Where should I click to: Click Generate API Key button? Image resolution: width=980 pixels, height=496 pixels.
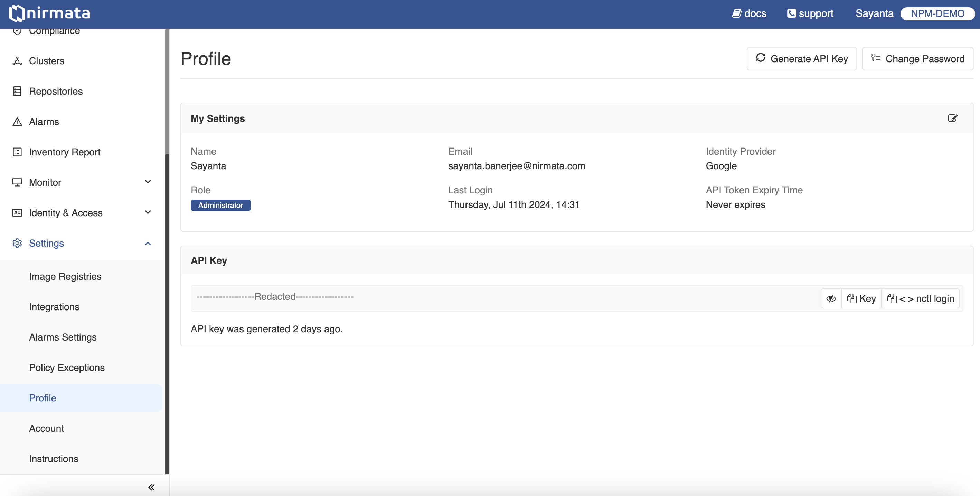(x=802, y=59)
